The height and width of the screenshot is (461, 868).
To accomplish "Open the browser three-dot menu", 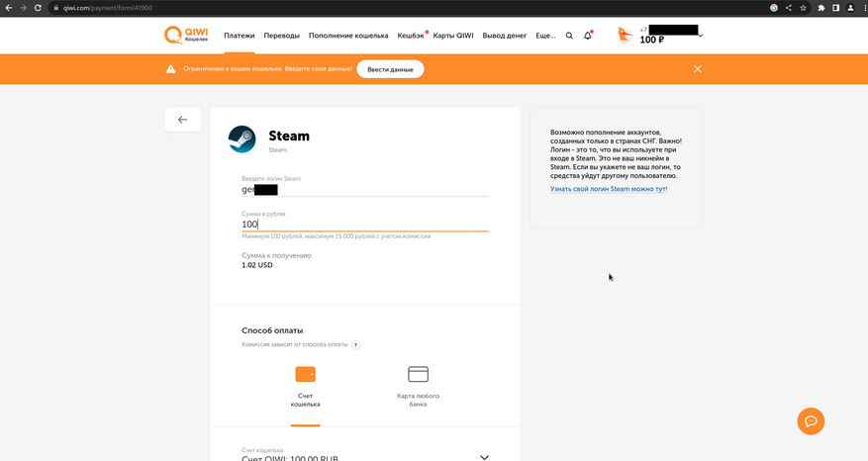I will coord(863,8).
